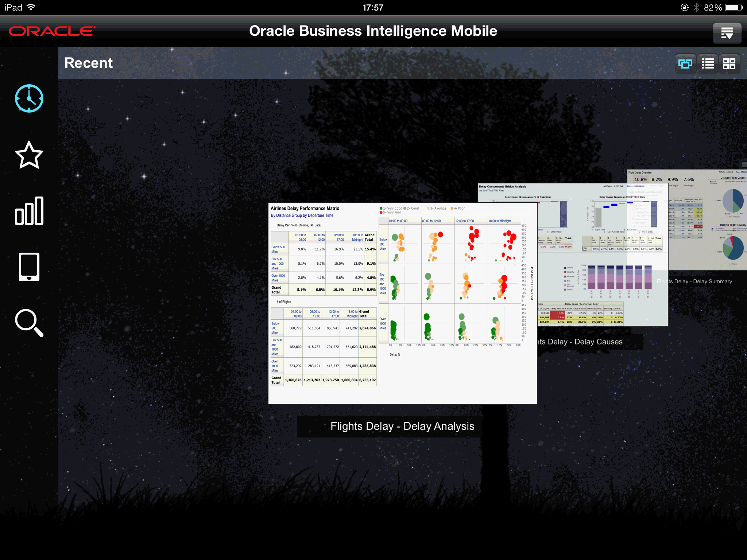
Task: Tap the battery indicator in status bar
Action: coord(734,7)
